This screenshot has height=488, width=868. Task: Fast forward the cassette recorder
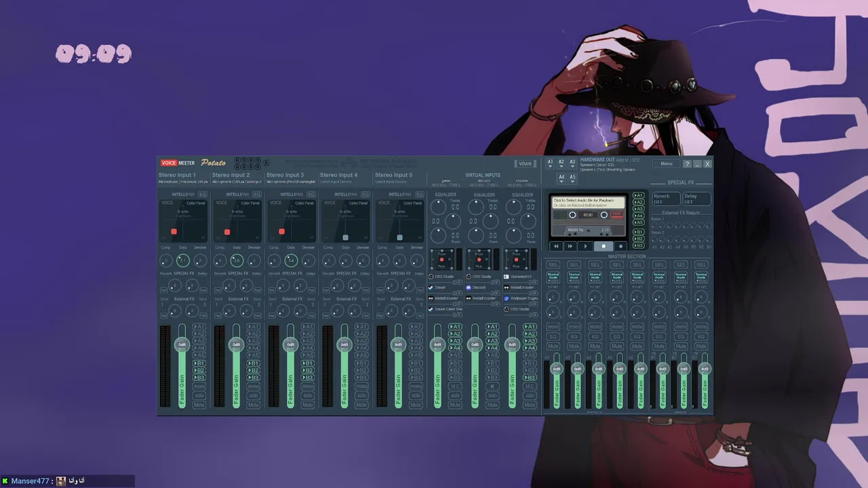pyautogui.click(x=570, y=246)
